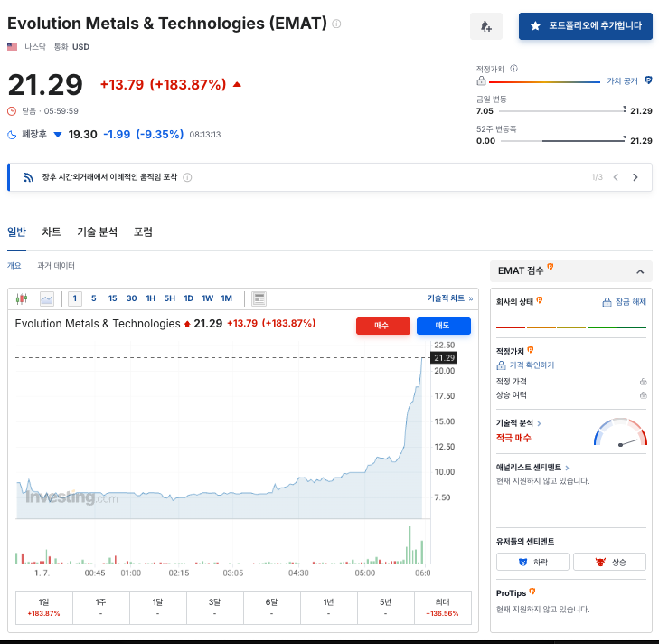Select the 1주 period range
Viewport: 659px width, 644px height.
[x=101, y=608]
